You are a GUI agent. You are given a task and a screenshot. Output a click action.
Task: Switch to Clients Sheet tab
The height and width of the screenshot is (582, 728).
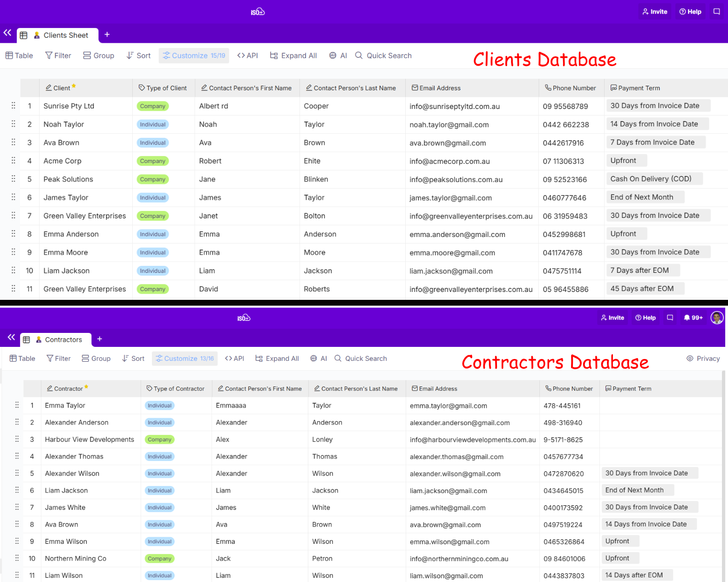click(61, 35)
